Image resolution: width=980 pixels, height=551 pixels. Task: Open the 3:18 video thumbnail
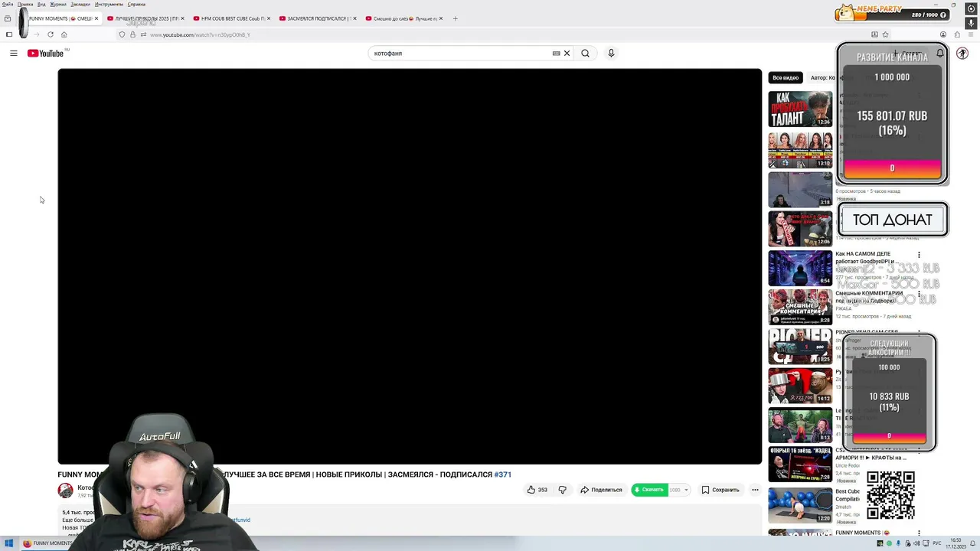tap(800, 189)
